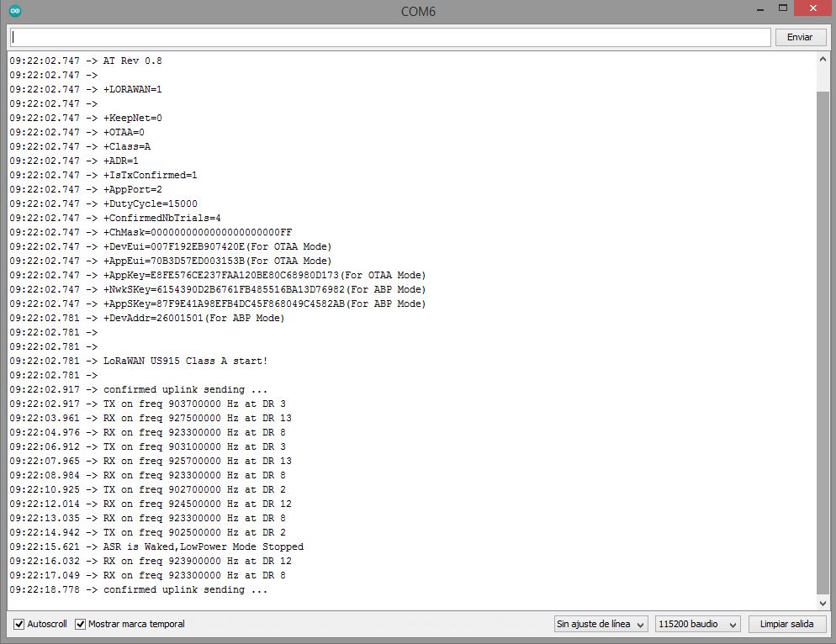Image resolution: width=836 pixels, height=644 pixels.
Task: Click the DevEui output line
Action: coord(171,246)
